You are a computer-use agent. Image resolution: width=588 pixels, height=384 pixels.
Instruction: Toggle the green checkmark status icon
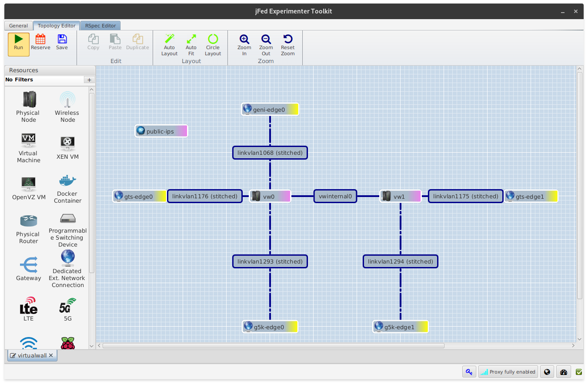coord(579,372)
